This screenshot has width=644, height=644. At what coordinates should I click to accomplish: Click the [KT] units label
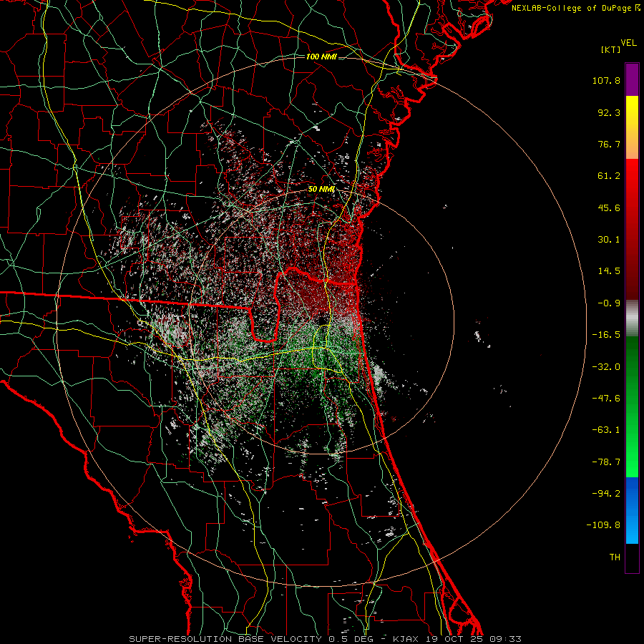610,49
